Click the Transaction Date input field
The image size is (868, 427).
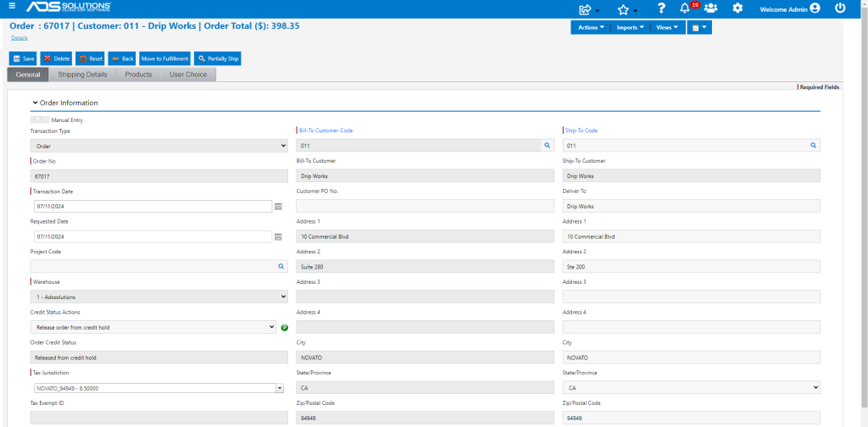point(153,207)
